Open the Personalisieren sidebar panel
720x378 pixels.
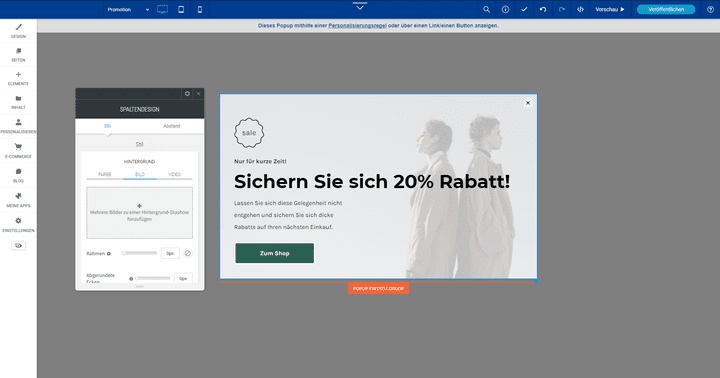click(x=18, y=126)
